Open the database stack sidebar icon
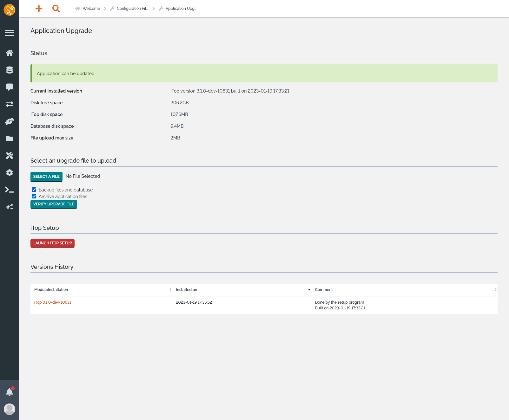 coord(10,70)
